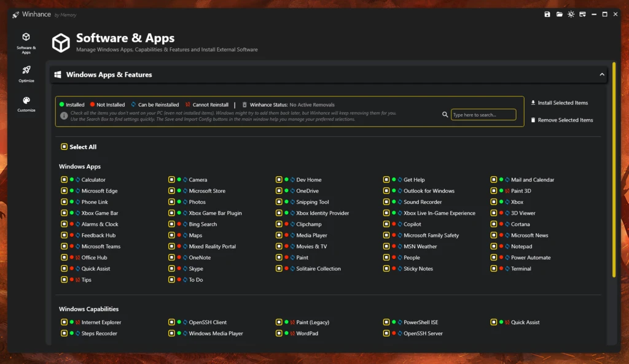Screen dimensions: 629x364
Task: Check the Mail and Calendar checkbox
Action: click(493, 180)
